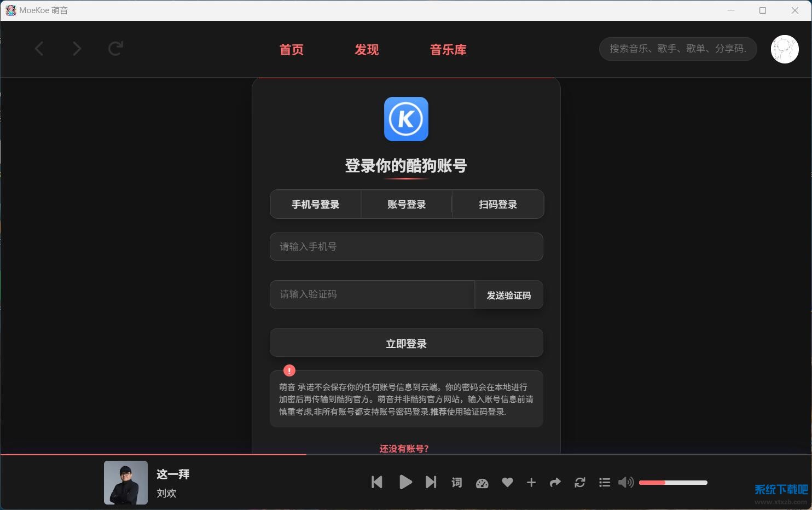Click the playback speed gauge icon

(482, 483)
